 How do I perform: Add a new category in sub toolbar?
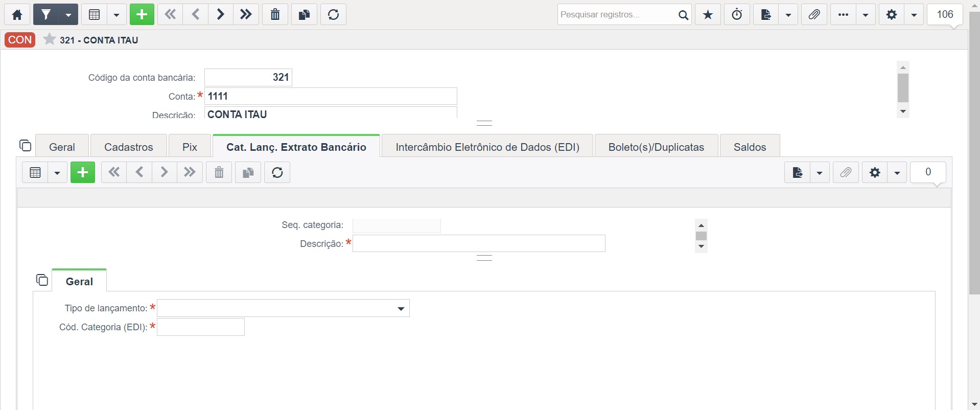(x=83, y=172)
